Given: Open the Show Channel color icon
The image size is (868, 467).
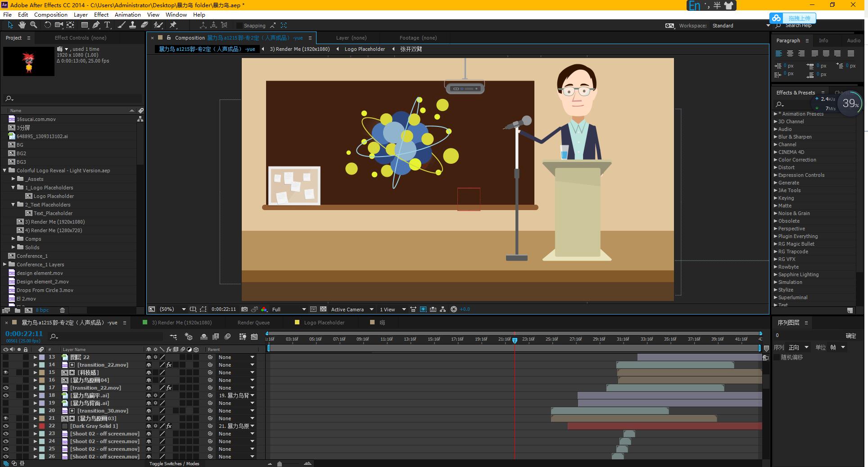Looking at the screenshot, I should point(264,309).
